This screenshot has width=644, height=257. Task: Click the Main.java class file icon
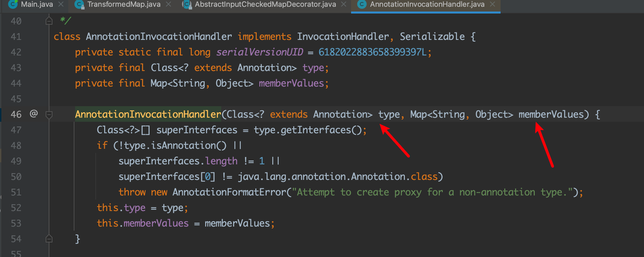(13, 4)
